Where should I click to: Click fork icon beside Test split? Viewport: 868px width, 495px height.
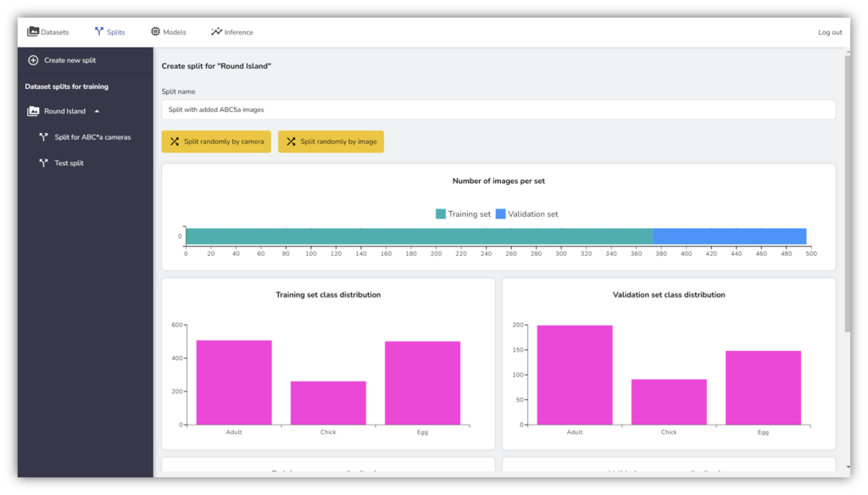tap(43, 163)
